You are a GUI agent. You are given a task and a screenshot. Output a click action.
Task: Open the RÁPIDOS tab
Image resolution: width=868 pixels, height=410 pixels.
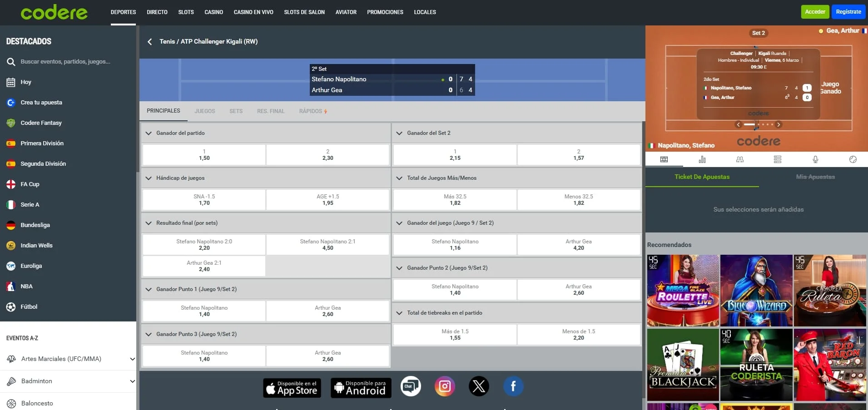coord(313,111)
